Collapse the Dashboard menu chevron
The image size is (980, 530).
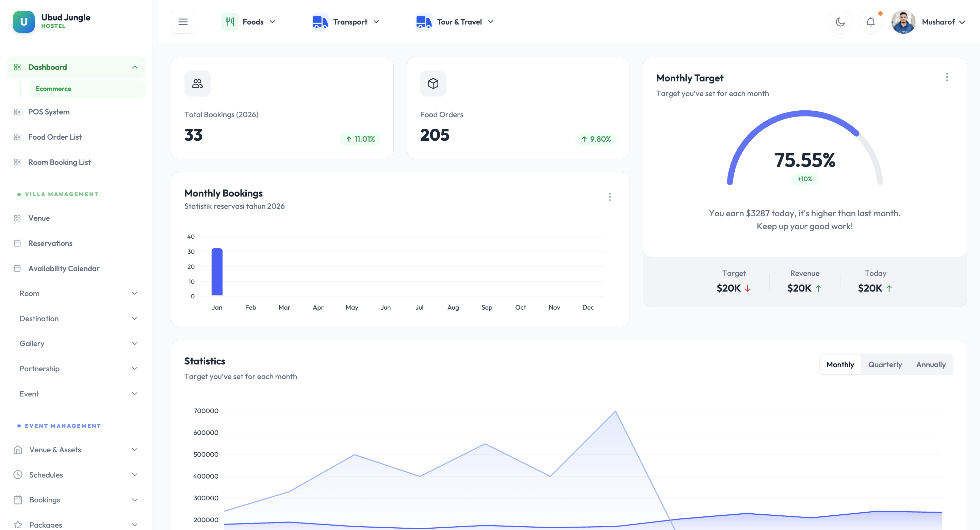tap(135, 67)
